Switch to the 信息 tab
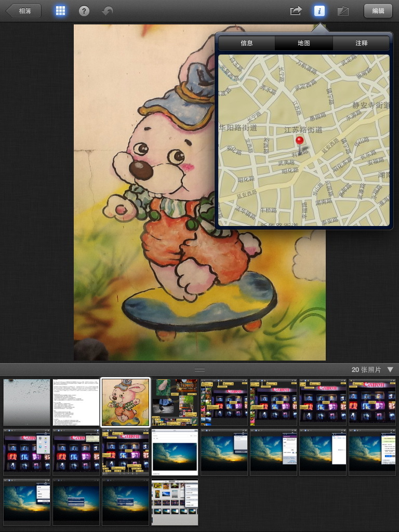399x532 pixels. click(247, 43)
